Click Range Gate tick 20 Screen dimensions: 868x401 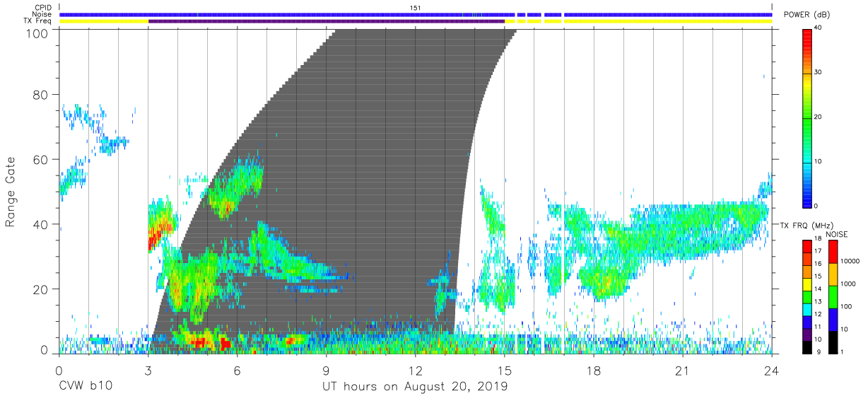[x=41, y=290]
